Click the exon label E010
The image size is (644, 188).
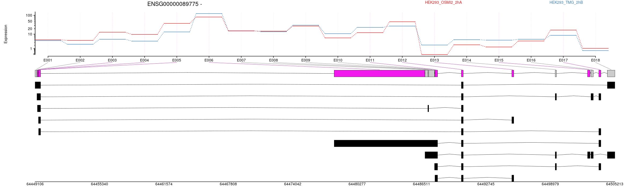coord(338,60)
